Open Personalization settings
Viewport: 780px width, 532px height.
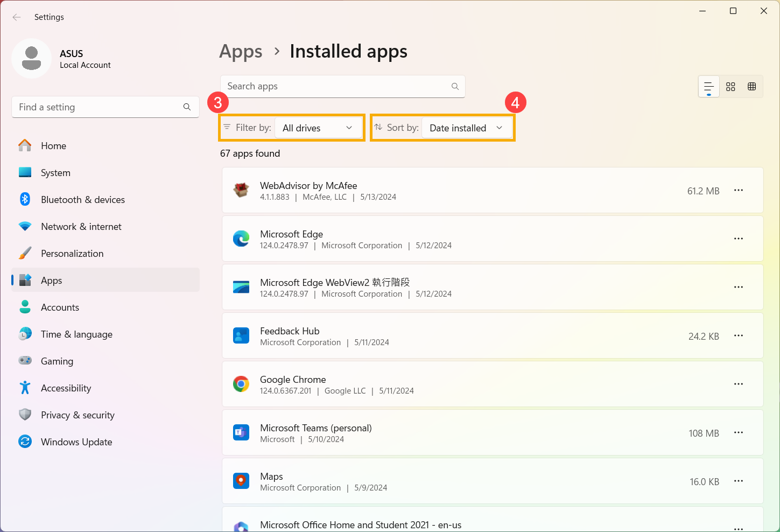coord(106,254)
